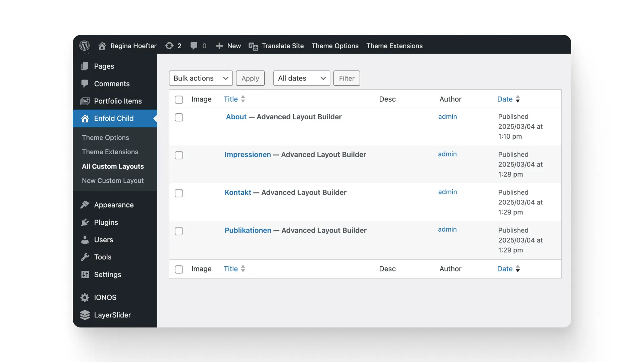The width and height of the screenshot is (644, 362).
Task: Open the Bulk actions dropdown
Action: [201, 78]
